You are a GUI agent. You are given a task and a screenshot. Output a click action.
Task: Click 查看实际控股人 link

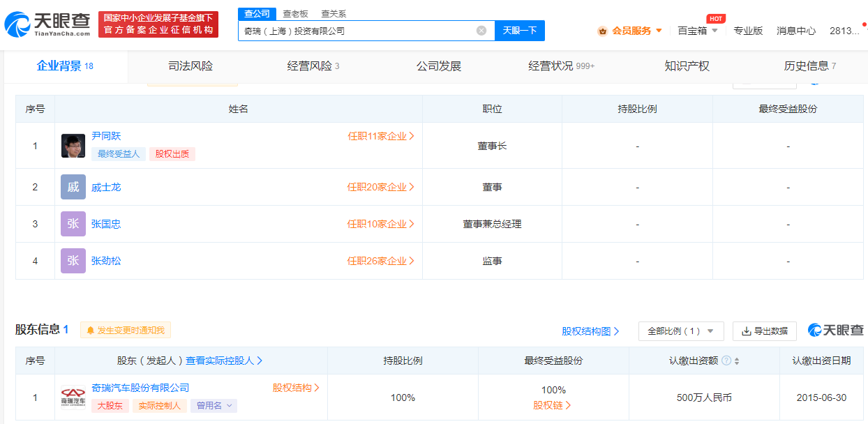[x=224, y=361]
